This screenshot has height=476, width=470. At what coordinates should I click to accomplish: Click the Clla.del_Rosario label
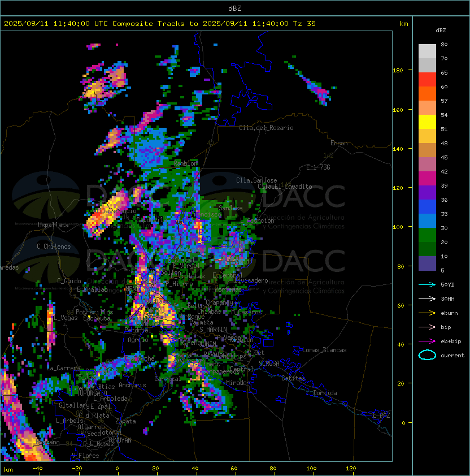pyautogui.click(x=266, y=128)
